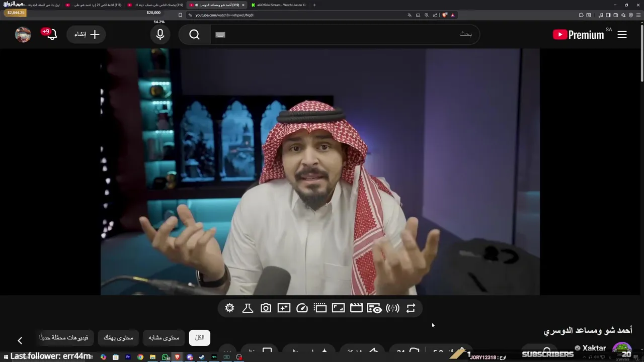
Task: Select the الكل filter chip
Action: click(199, 337)
